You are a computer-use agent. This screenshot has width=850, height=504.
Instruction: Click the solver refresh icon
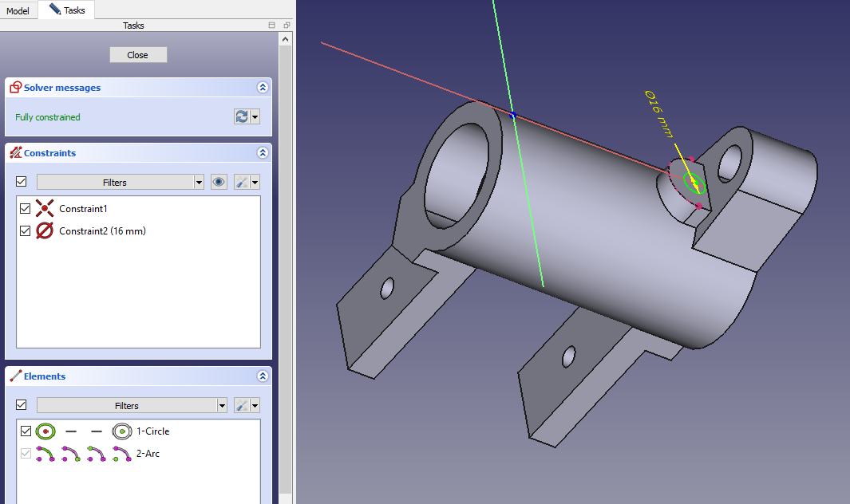coord(241,117)
